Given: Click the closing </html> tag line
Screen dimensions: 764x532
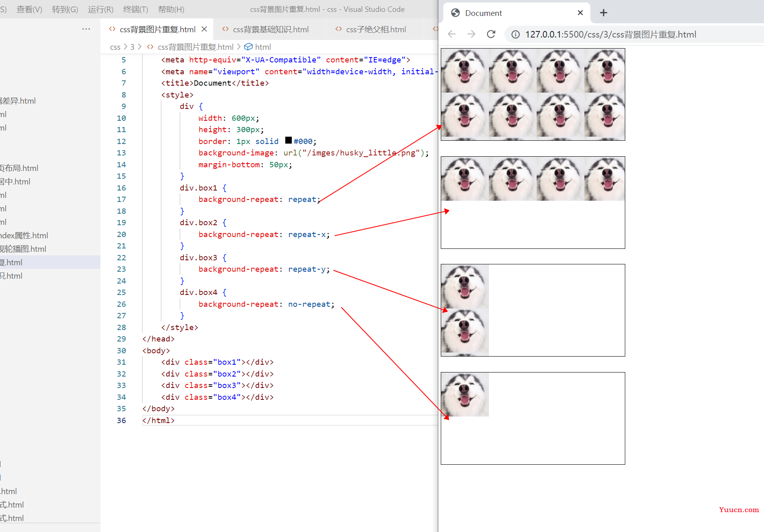Looking at the screenshot, I should (158, 420).
